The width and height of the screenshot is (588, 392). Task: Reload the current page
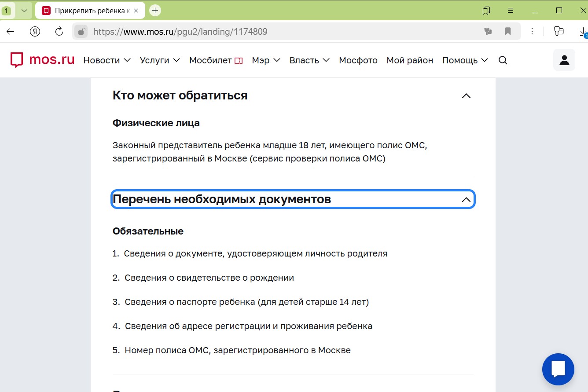coord(59,31)
